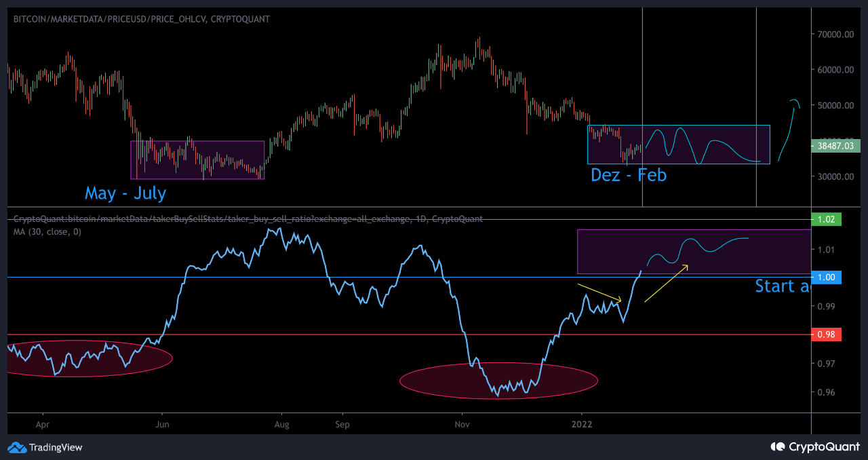Click the 1.01 ratio axis label

coord(825,250)
